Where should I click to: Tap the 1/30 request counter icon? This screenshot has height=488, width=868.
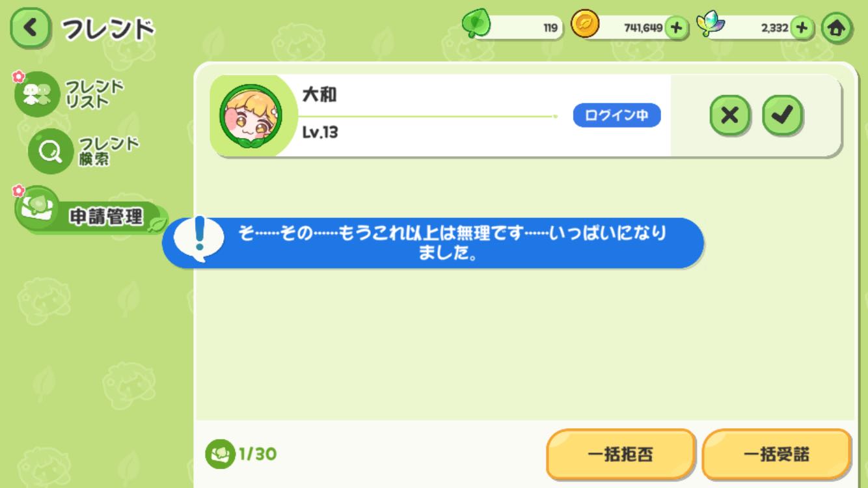click(220, 454)
